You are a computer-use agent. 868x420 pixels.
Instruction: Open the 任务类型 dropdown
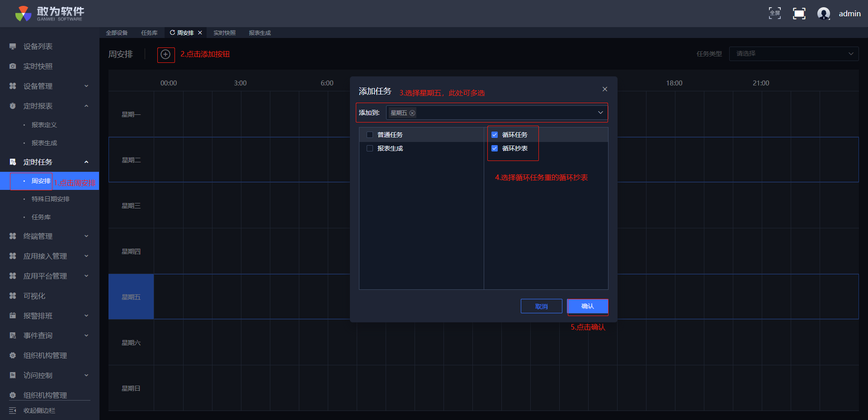[793, 54]
